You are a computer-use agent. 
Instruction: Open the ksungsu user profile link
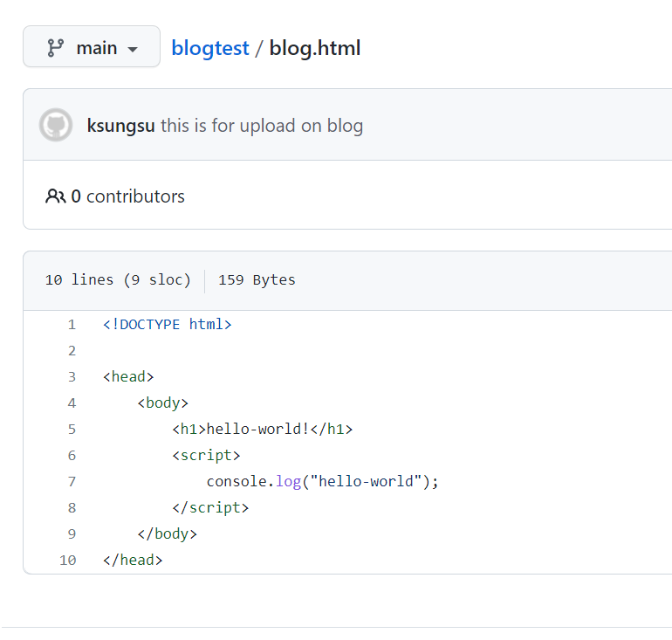click(x=120, y=126)
